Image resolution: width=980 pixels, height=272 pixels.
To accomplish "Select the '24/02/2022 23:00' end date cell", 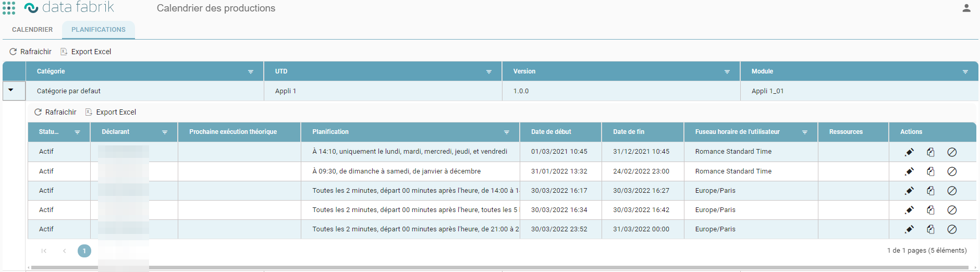I will point(643,171).
